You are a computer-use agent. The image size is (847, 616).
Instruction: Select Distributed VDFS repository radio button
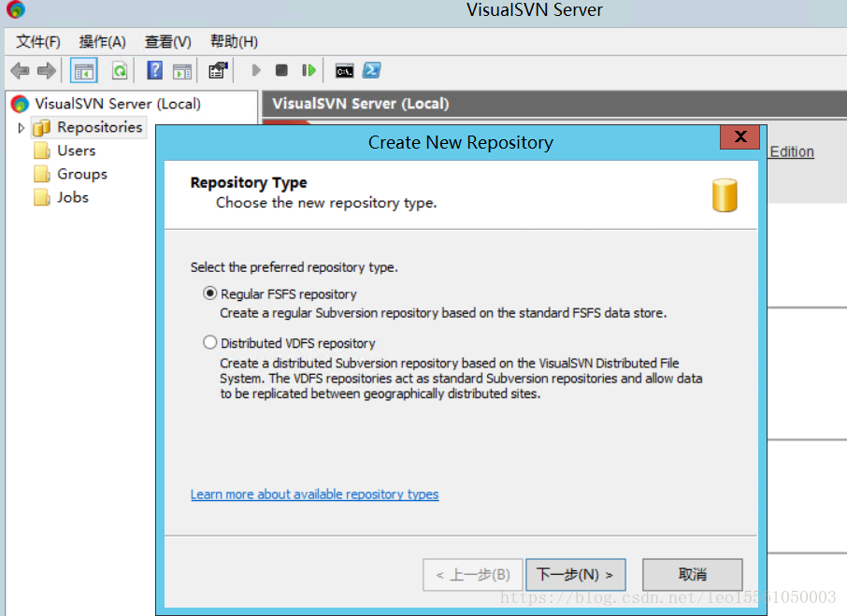coord(210,342)
